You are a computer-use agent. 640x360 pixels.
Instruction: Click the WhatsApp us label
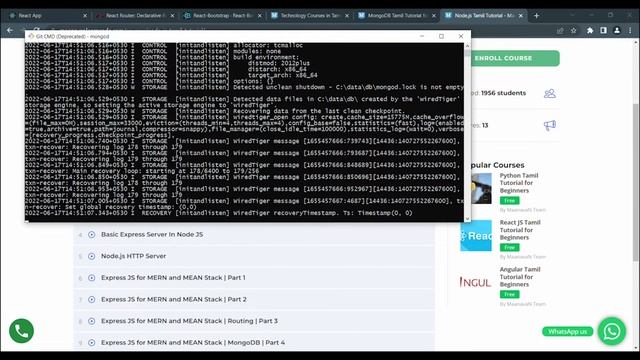[567, 331]
